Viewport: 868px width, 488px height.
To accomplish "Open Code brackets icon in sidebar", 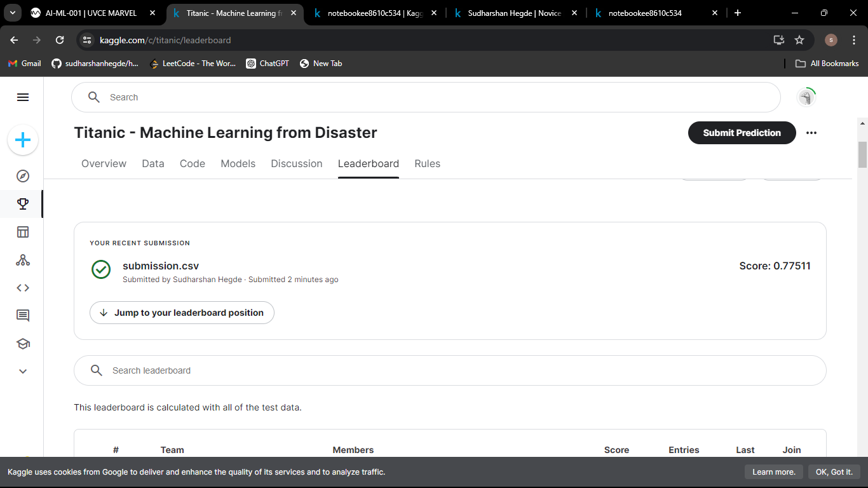I will [x=23, y=288].
